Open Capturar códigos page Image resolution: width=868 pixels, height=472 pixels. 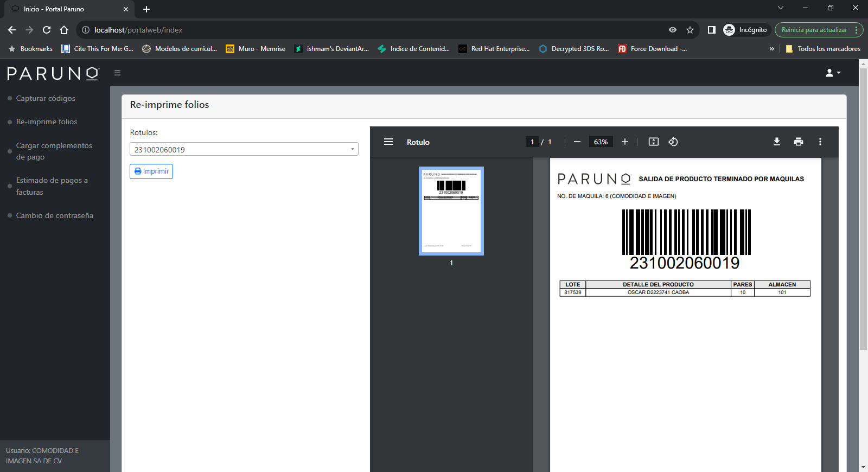(46, 98)
